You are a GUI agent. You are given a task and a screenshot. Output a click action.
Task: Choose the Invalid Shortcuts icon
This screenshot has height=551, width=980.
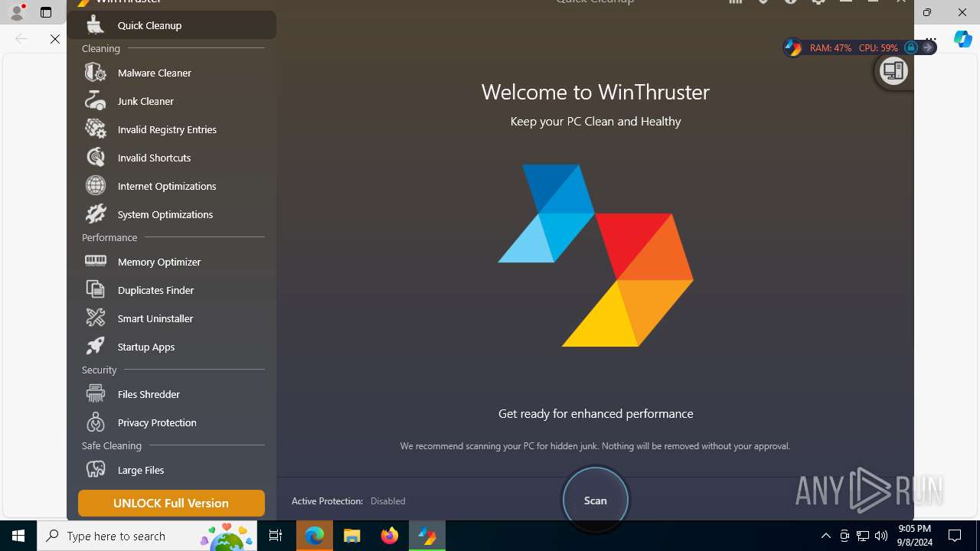coord(96,158)
